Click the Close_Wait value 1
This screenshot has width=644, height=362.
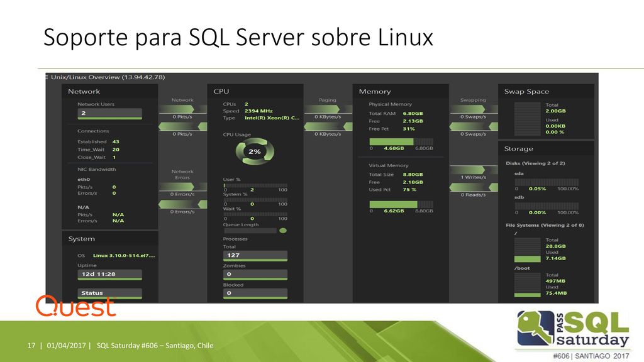[114, 157]
